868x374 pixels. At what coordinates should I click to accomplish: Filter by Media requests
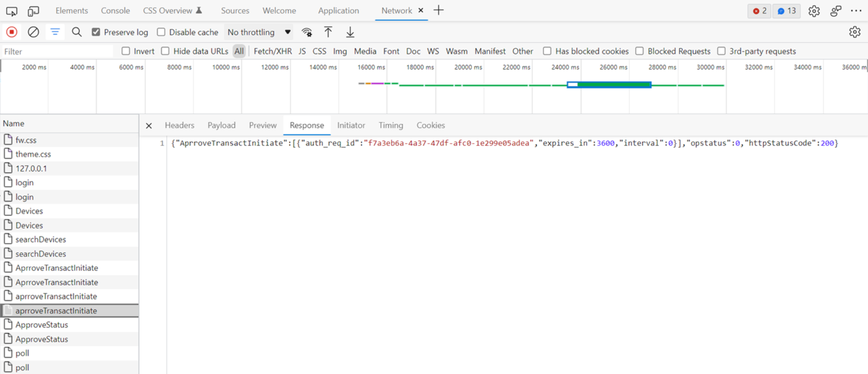point(365,51)
